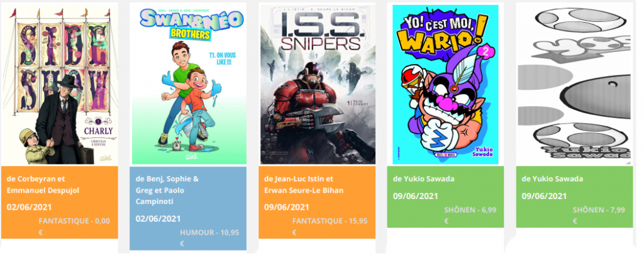Open the grayscale Yukio Sawada book cover
Image resolution: width=644 pixels, height=265 pixels.
575,85
